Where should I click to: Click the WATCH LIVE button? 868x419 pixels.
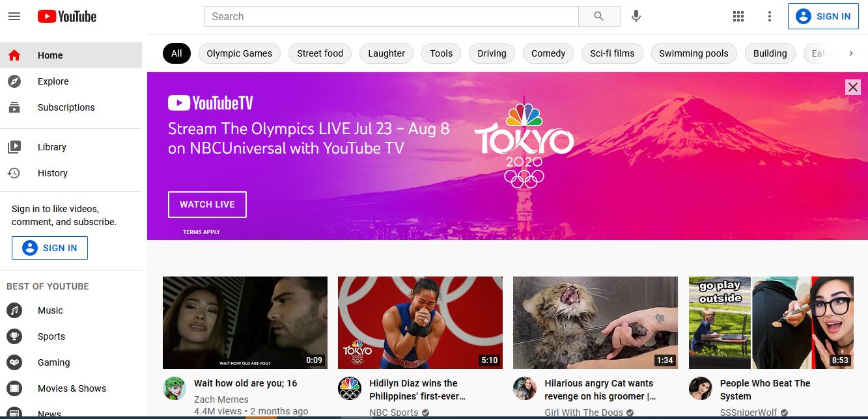[x=207, y=204]
